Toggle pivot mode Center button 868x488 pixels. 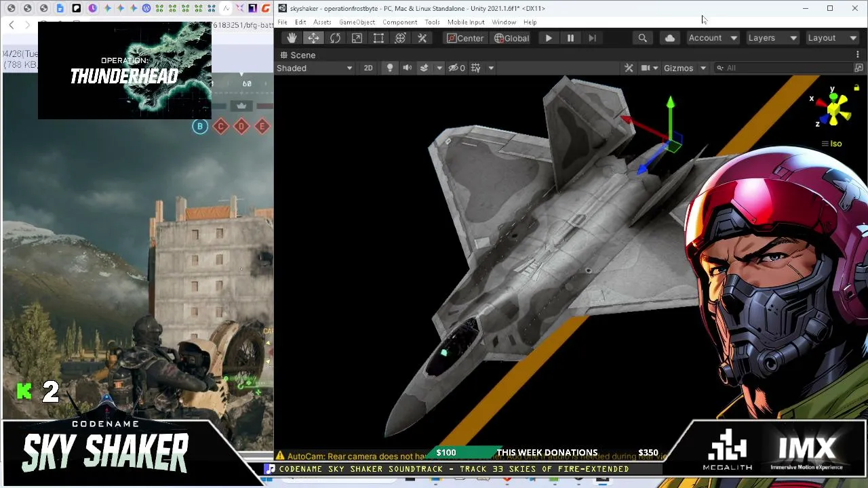465,38
